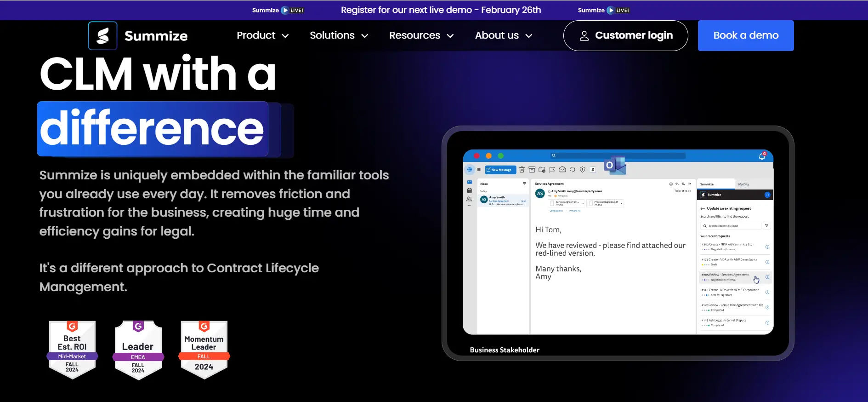Open the live demo registration banner link

[x=441, y=10]
